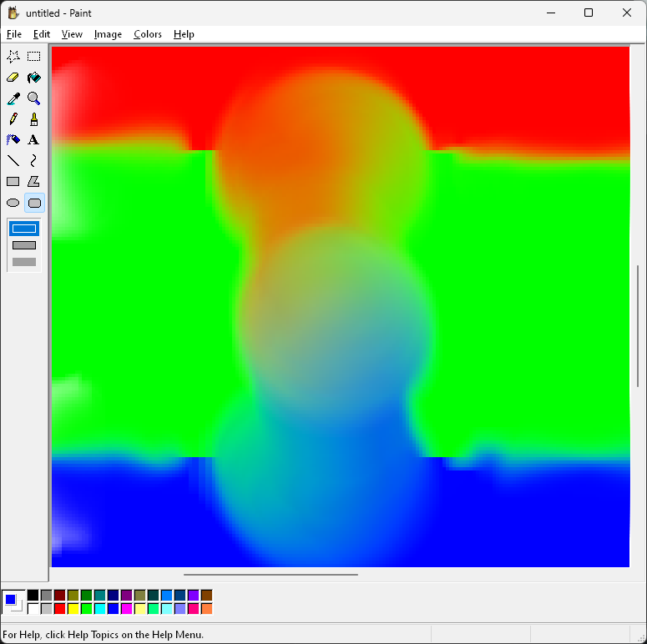This screenshot has width=647, height=644.
Task: Choose solid fill without outline style
Action: point(24,262)
